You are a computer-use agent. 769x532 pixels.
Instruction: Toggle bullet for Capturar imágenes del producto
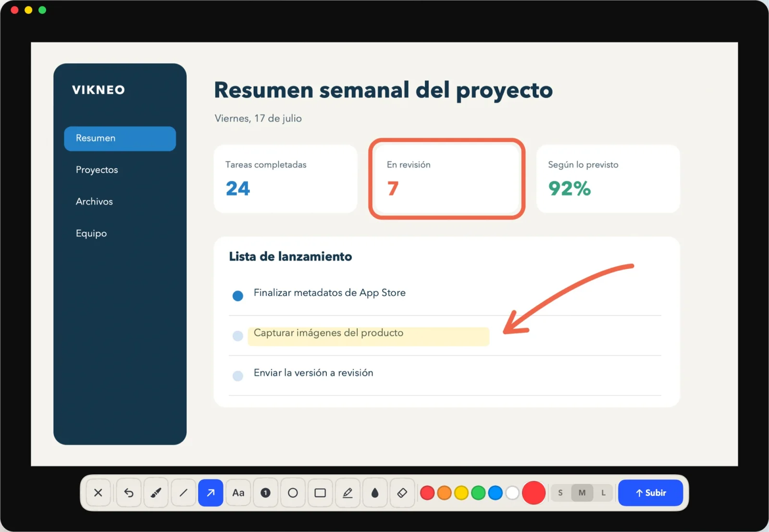click(x=238, y=335)
